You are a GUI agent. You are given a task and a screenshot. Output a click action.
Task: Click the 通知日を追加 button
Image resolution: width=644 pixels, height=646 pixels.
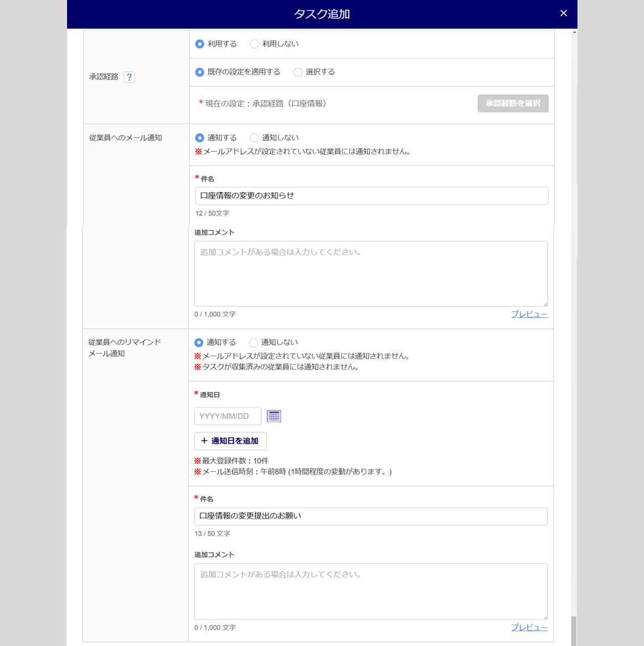point(230,441)
